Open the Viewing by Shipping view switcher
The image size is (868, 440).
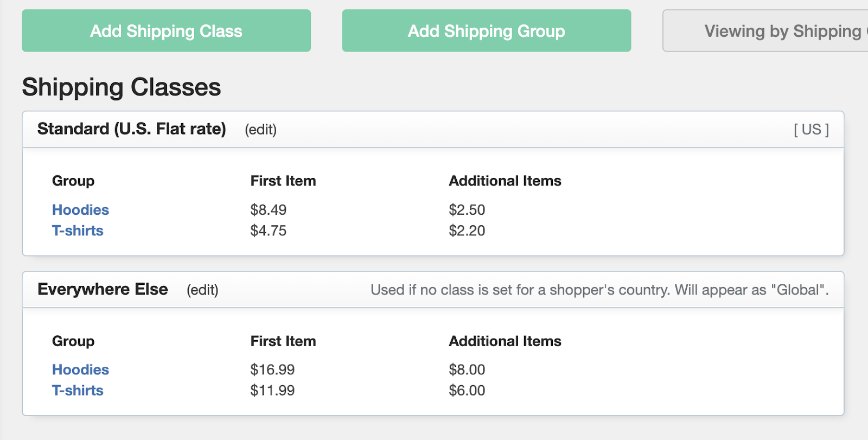(781, 31)
